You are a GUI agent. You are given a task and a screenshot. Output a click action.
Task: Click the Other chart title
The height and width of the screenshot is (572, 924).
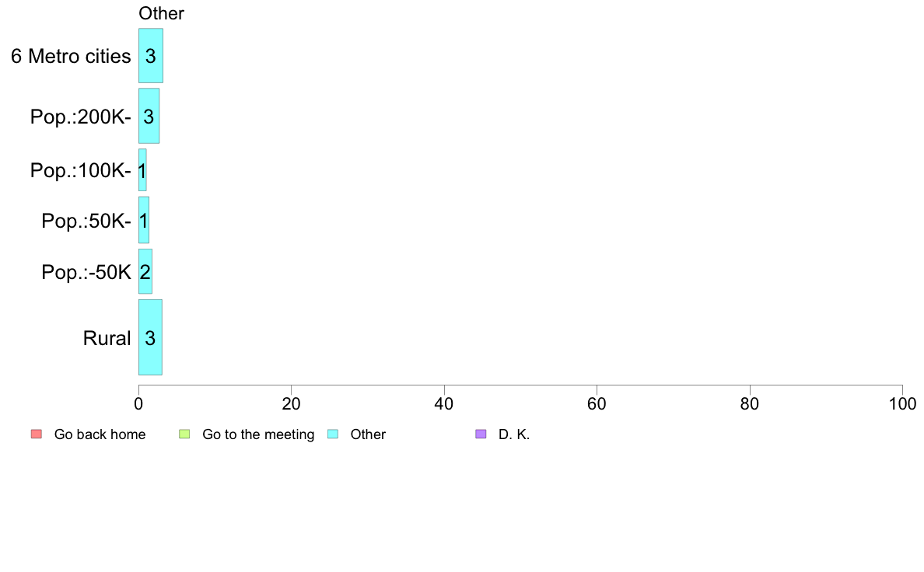coord(162,13)
